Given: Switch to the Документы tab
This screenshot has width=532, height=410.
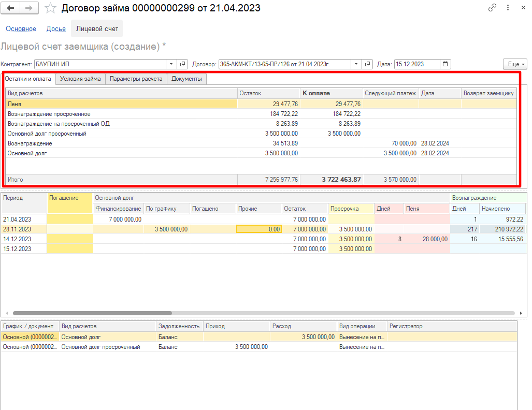Looking at the screenshot, I should [186, 79].
